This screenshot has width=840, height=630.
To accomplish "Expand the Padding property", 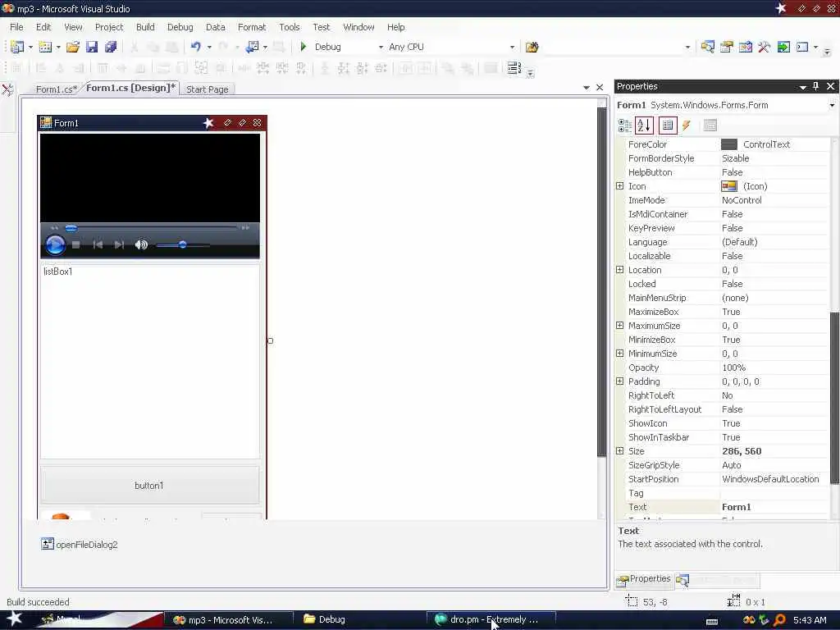I will (x=620, y=381).
